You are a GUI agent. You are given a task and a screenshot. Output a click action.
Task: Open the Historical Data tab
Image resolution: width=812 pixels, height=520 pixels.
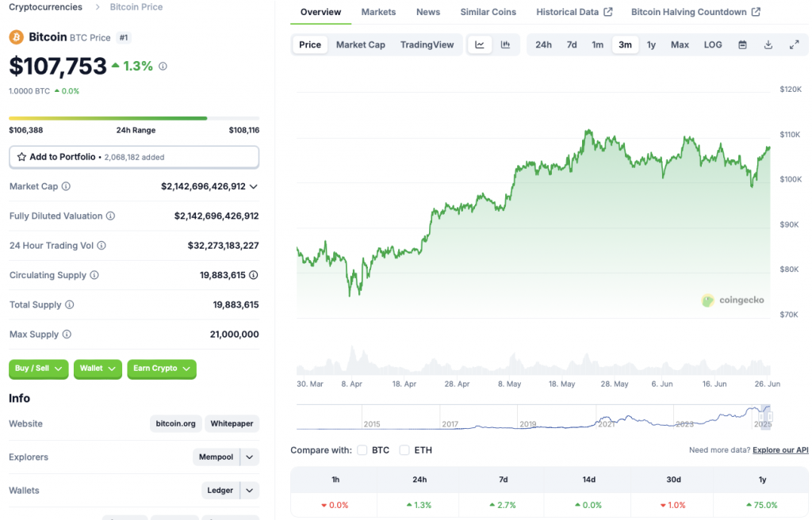point(574,12)
